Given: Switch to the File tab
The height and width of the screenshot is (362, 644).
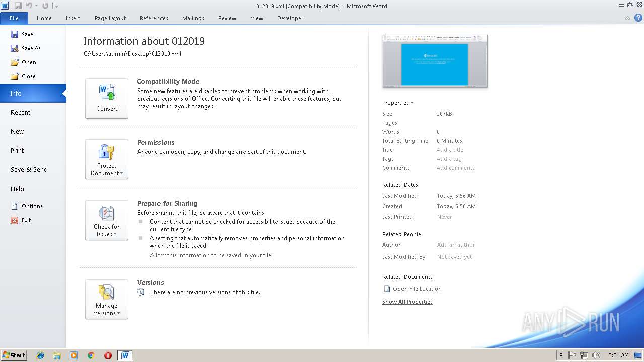Looking at the screenshot, I should click(x=14, y=18).
